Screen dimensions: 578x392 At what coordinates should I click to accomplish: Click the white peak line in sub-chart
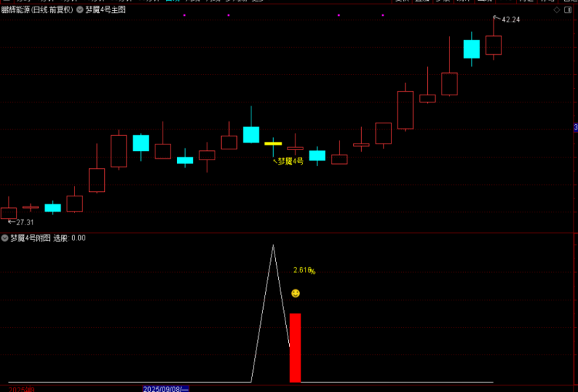[x=273, y=247]
